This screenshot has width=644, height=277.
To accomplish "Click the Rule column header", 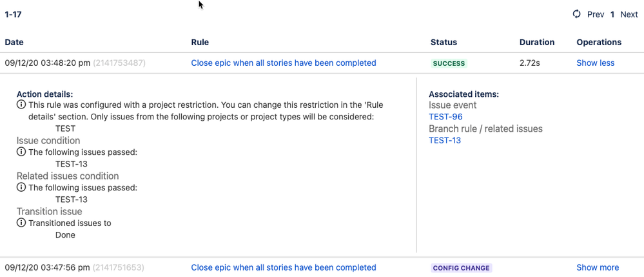I will 200,43.
